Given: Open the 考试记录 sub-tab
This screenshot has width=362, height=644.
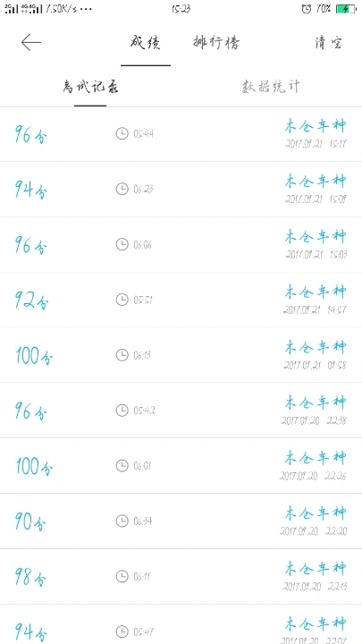Looking at the screenshot, I should [x=90, y=87].
